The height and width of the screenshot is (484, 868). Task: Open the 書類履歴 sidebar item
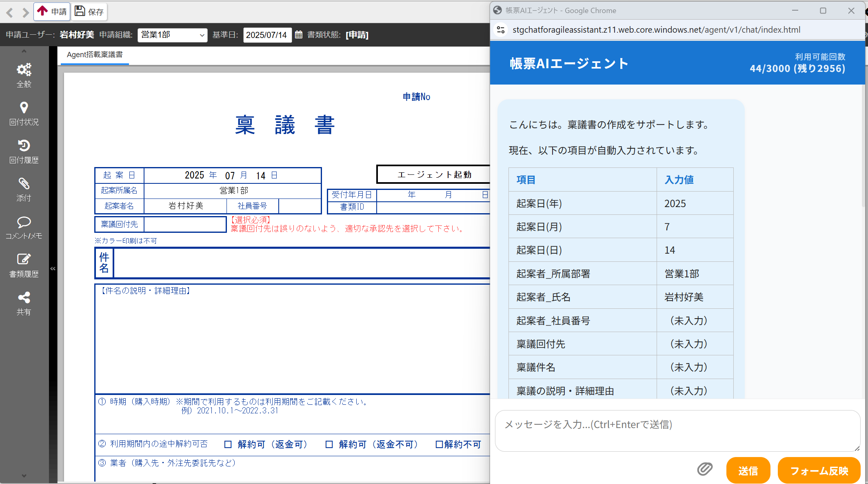click(24, 265)
